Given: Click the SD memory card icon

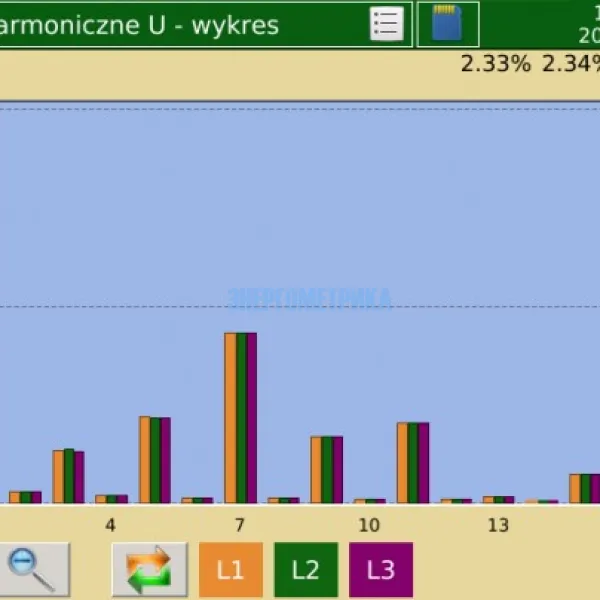Looking at the screenshot, I should click(447, 23).
